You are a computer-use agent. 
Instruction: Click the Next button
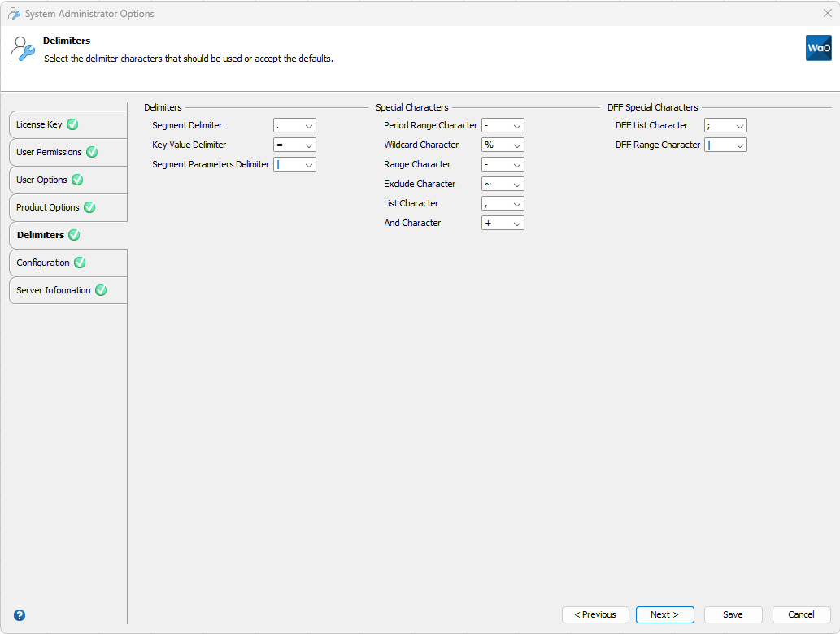click(664, 614)
